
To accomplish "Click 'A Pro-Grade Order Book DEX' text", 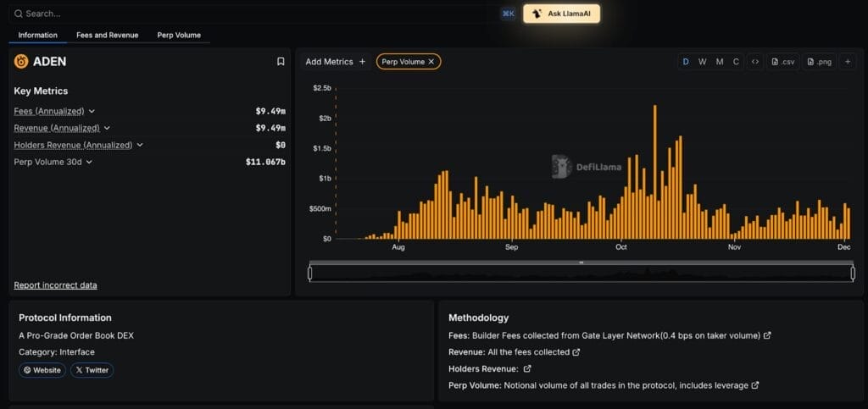I will (x=76, y=335).
